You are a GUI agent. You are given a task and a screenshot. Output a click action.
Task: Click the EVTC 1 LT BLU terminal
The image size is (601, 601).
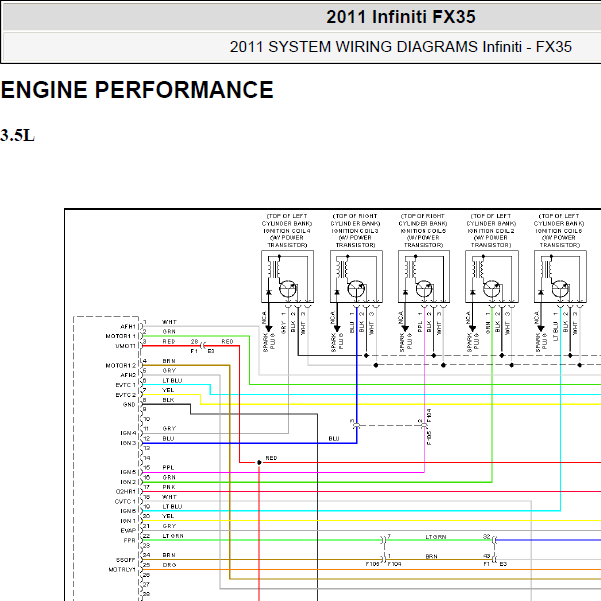point(172,381)
